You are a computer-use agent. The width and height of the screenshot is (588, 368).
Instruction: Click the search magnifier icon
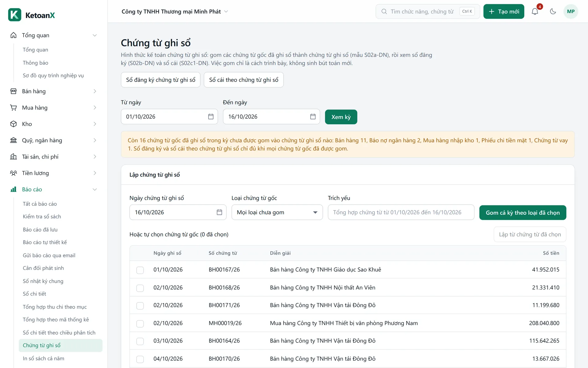point(384,12)
